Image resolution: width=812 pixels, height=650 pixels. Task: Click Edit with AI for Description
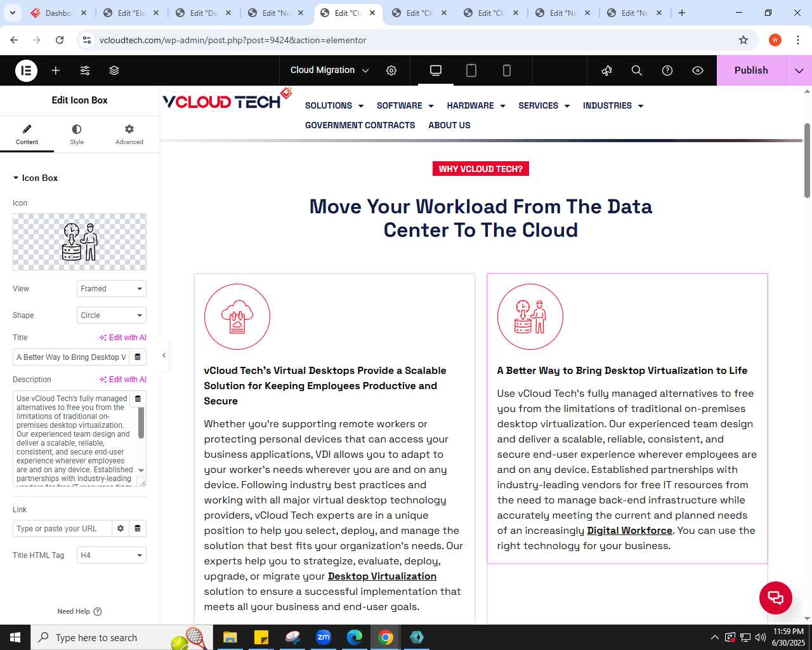(x=122, y=380)
